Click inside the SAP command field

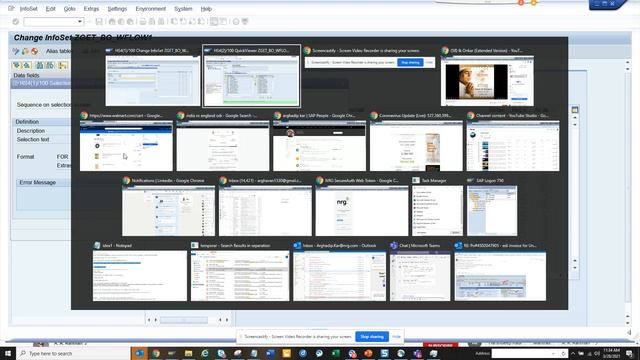51,22
